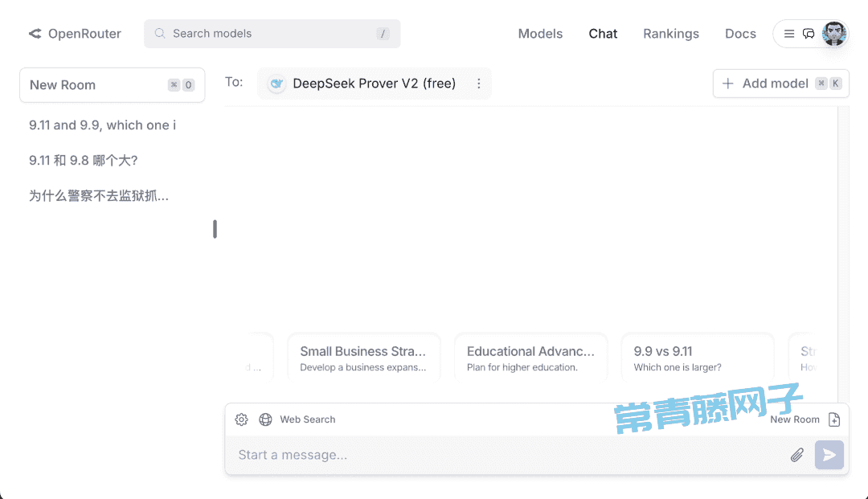Focus the Search models field
Viewport: 868px width, 499px height.
click(272, 34)
